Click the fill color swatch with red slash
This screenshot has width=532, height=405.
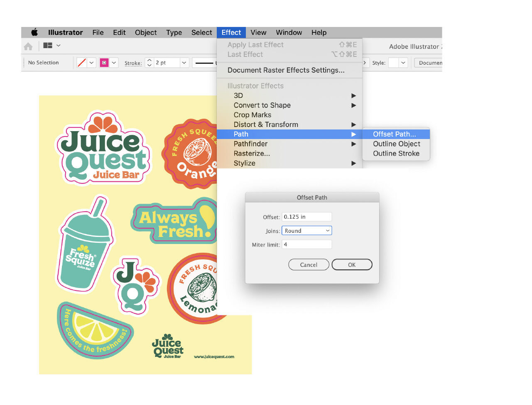82,63
